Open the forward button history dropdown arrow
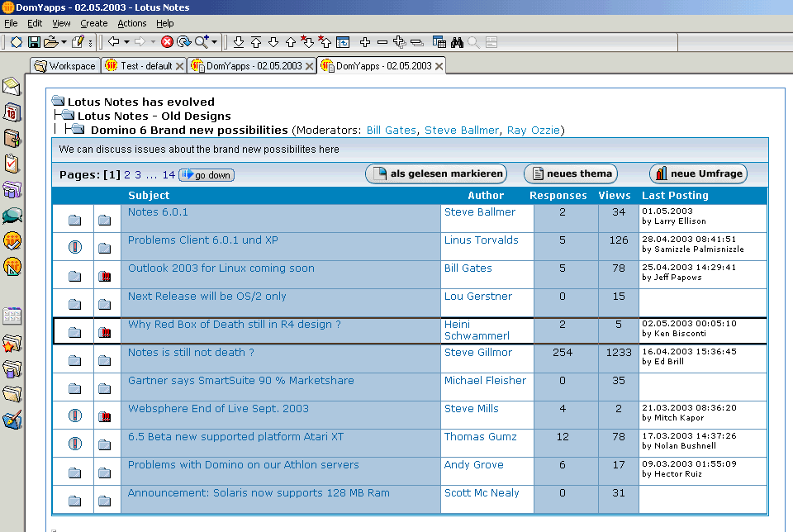This screenshot has width=793, height=532. [x=153, y=42]
